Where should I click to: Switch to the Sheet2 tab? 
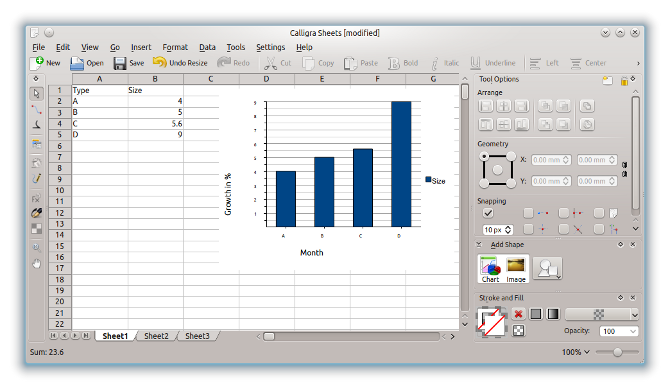click(156, 336)
